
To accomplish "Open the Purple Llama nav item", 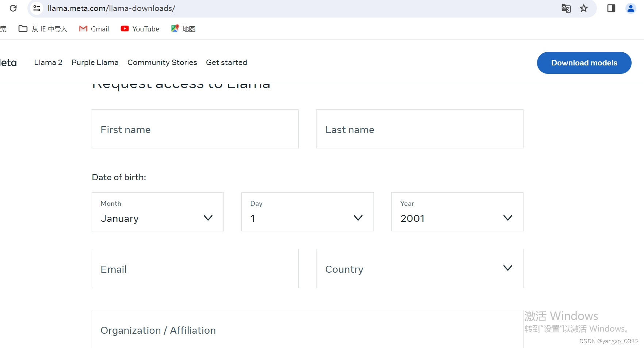I will 95,63.
